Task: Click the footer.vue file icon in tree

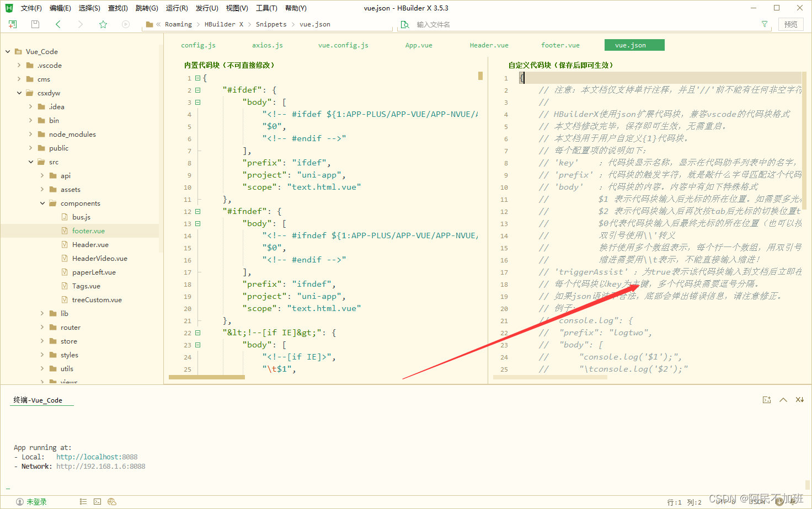Action: coord(65,231)
